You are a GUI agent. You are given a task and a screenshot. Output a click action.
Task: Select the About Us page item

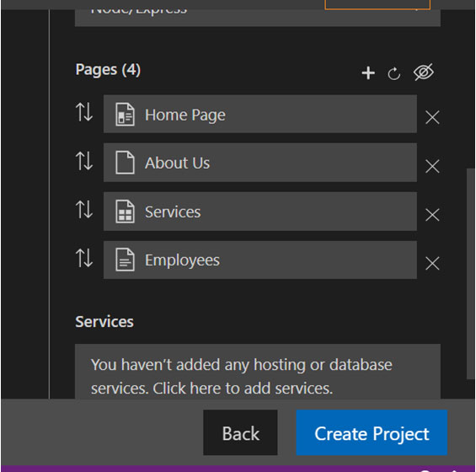pyautogui.click(x=260, y=163)
